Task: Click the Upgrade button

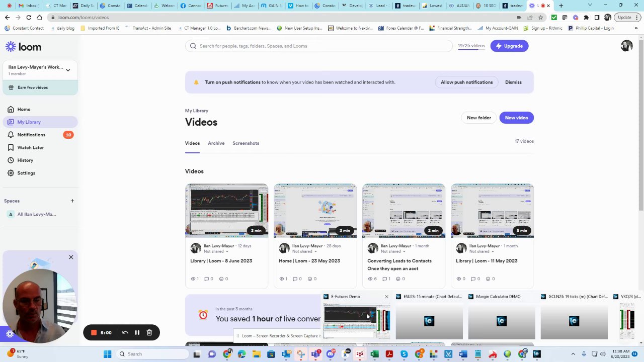Action: (x=509, y=46)
